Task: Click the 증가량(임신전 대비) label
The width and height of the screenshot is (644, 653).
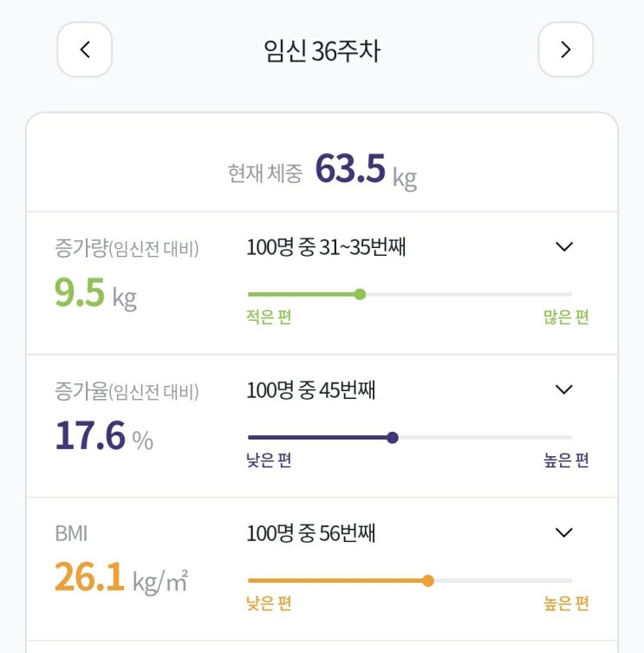Action: (x=127, y=248)
